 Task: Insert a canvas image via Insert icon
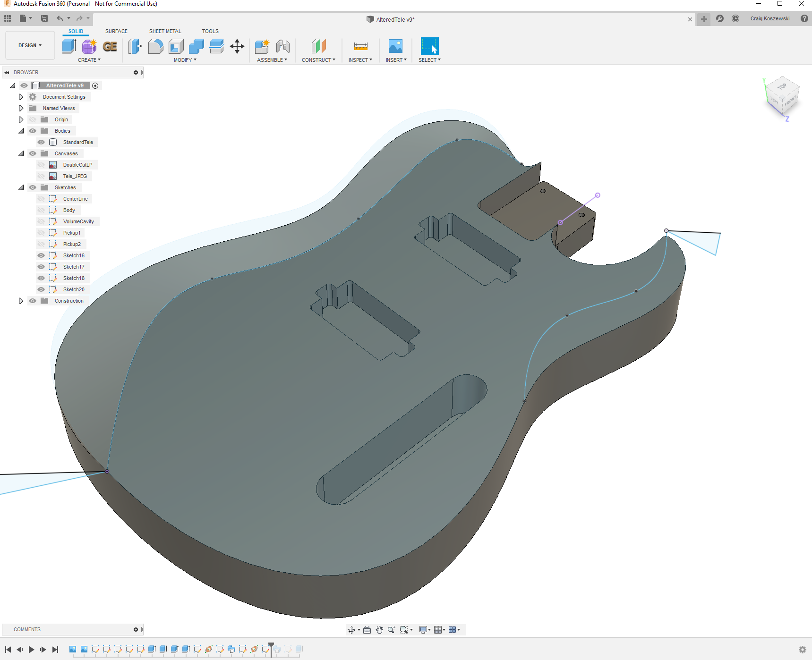394,46
